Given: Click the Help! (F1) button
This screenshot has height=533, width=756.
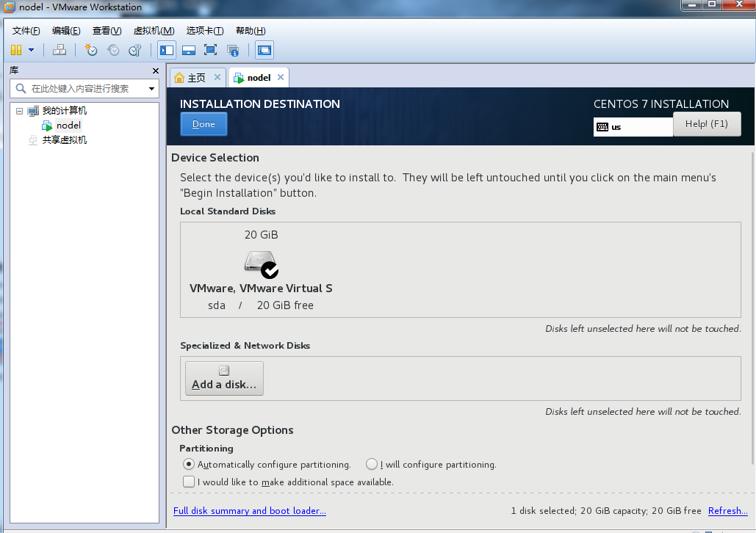Looking at the screenshot, I should pyautogui.click(x=706, y=124).
